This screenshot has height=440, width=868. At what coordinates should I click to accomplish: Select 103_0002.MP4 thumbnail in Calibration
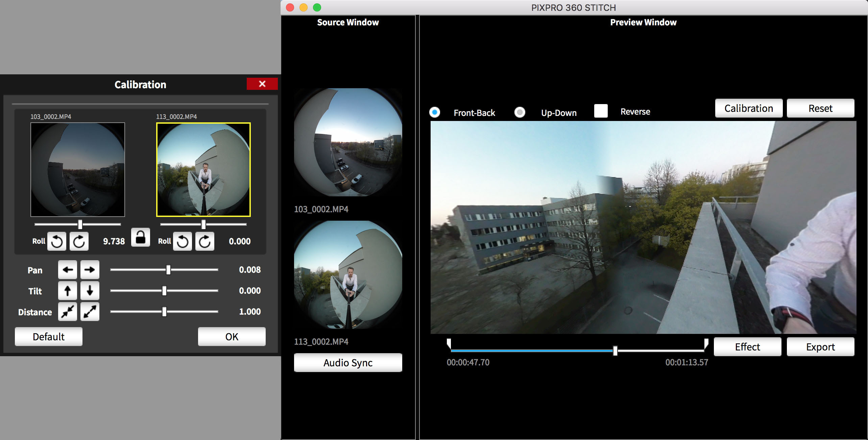(78, 170)
